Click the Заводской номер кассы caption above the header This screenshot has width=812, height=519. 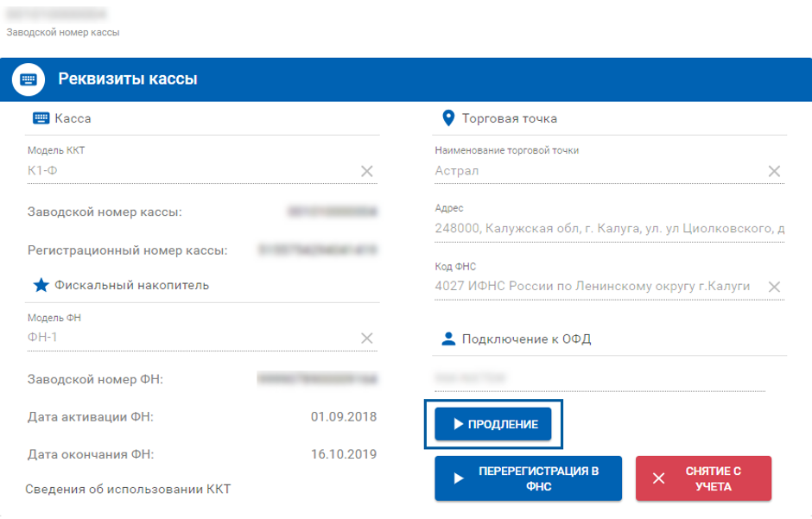tap(63, 32)
